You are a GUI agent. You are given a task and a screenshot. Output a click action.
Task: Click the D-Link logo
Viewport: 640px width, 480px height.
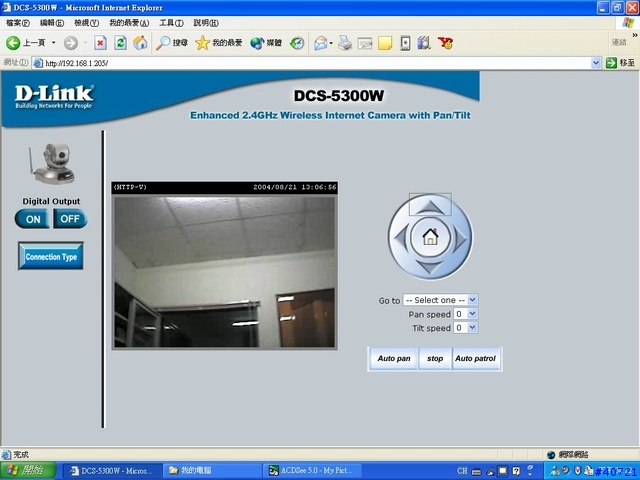[x=54, y=96]
